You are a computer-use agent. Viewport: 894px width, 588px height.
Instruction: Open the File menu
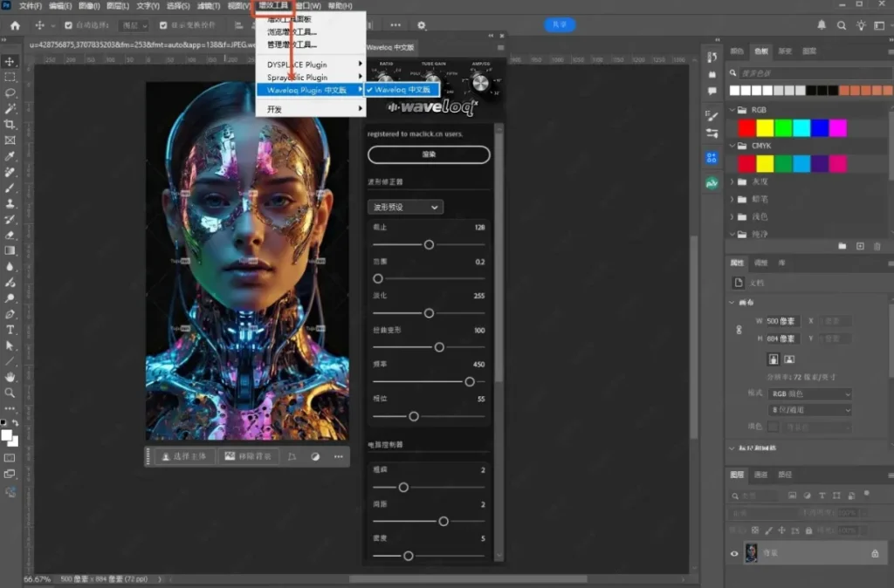click(x=31, y=6)
